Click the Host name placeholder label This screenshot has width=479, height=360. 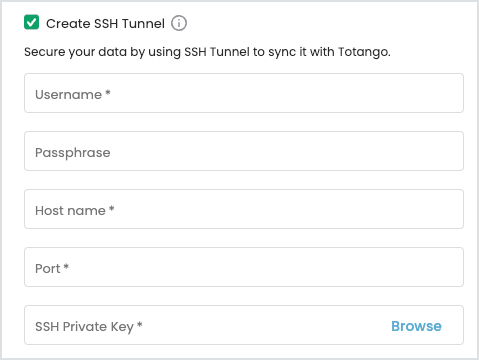pyautogui.click(x=75, y=210)
